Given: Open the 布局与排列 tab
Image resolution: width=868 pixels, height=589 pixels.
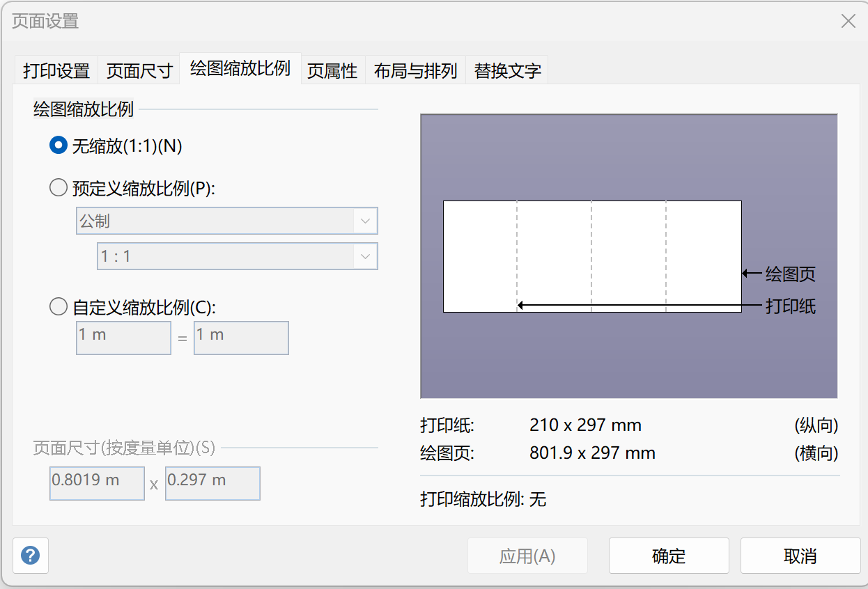Looking at the screenshot, I should pos(415,71).
